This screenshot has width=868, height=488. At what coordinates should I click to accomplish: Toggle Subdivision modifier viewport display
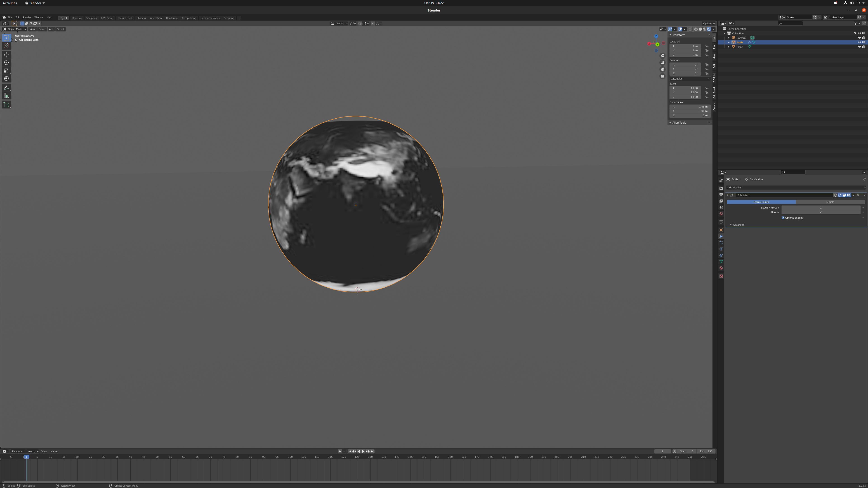click(844, 195)
